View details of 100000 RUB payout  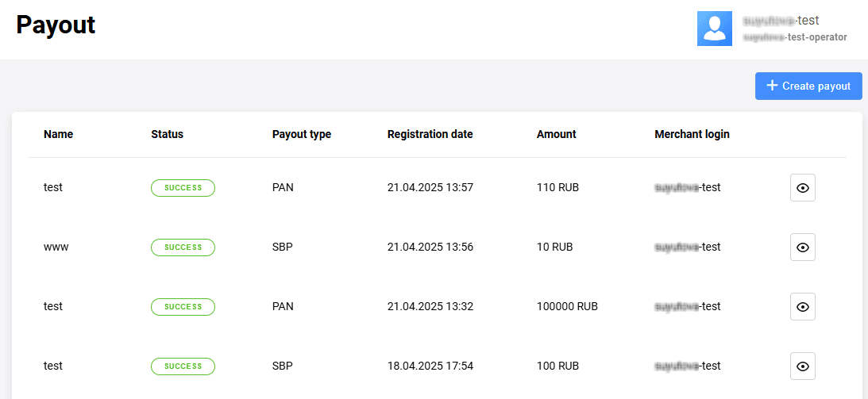coord(803,307)
